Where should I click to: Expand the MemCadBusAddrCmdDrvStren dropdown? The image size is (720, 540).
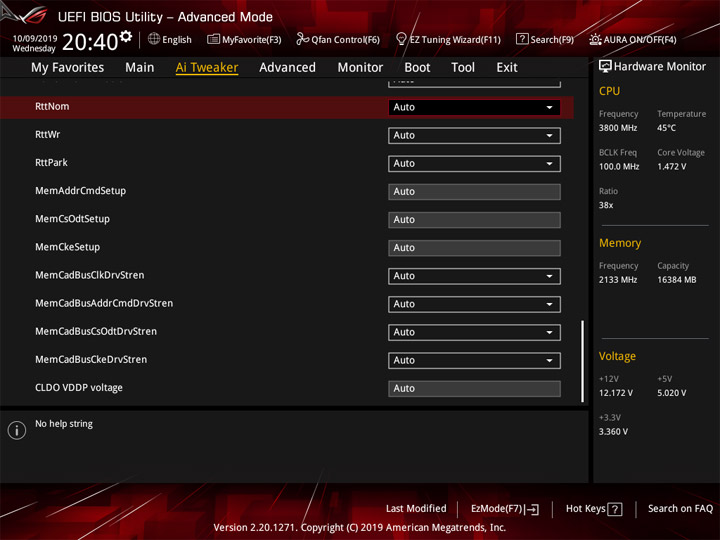[474, 304]
